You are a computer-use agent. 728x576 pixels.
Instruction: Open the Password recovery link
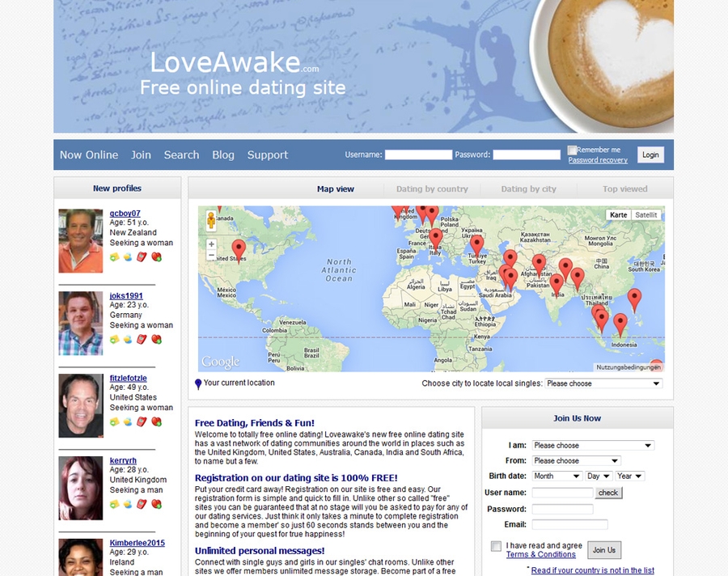(x=598, y=160)
